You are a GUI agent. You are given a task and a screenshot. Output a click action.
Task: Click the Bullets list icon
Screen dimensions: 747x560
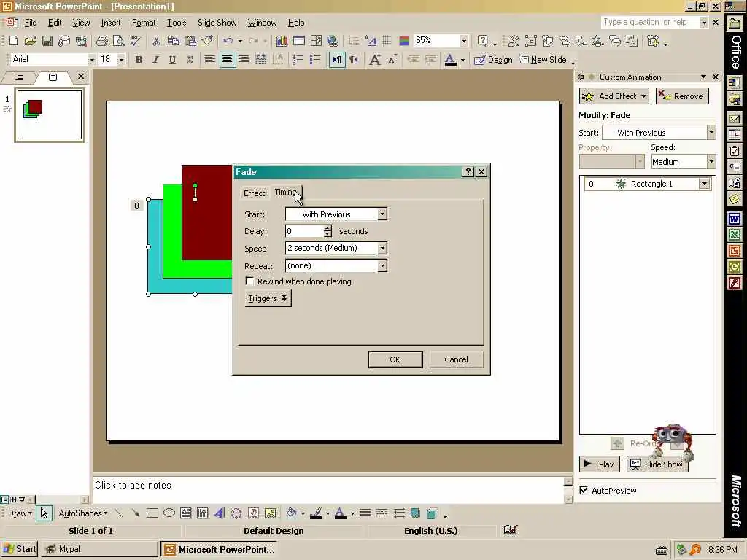coord(315,60)
